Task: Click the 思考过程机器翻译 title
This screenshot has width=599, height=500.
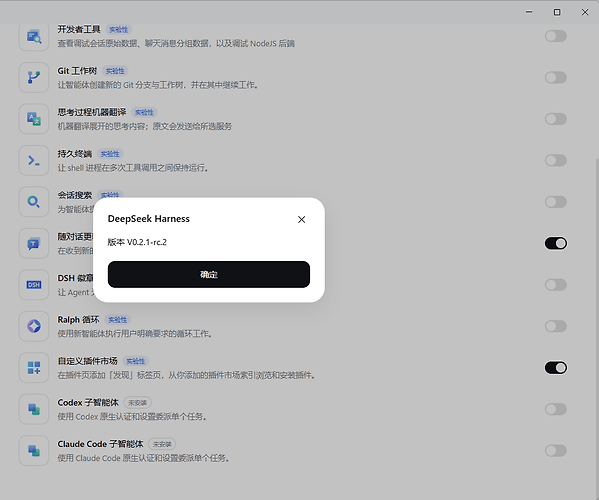Action: [92, 112]
